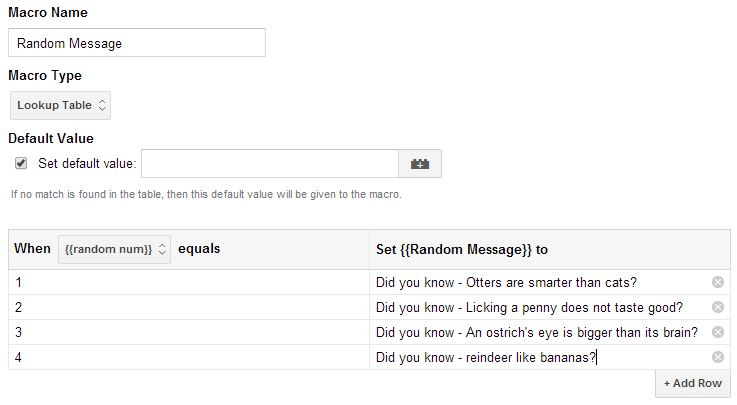Edit the Licking a penny message value

point(541,307)
